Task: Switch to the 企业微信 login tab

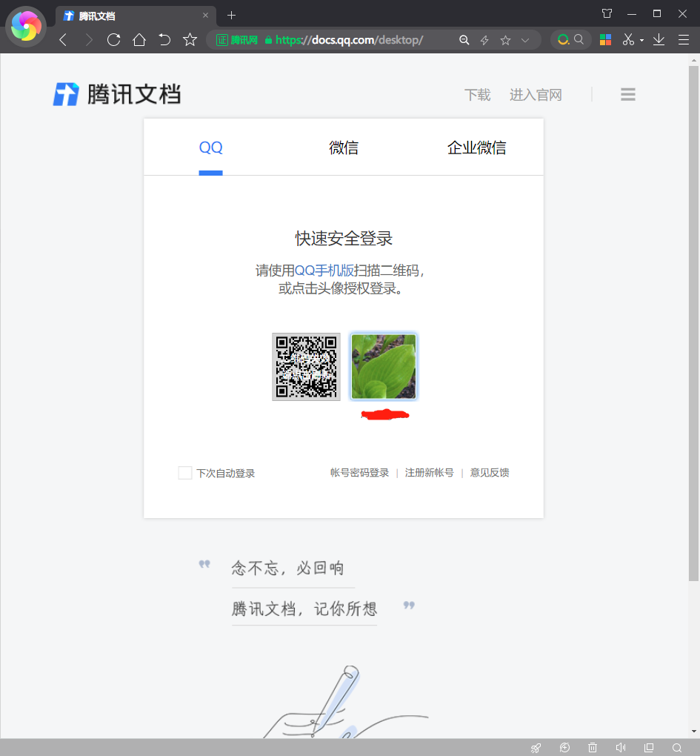Action: pyautogui.click(x=476, y=147)
